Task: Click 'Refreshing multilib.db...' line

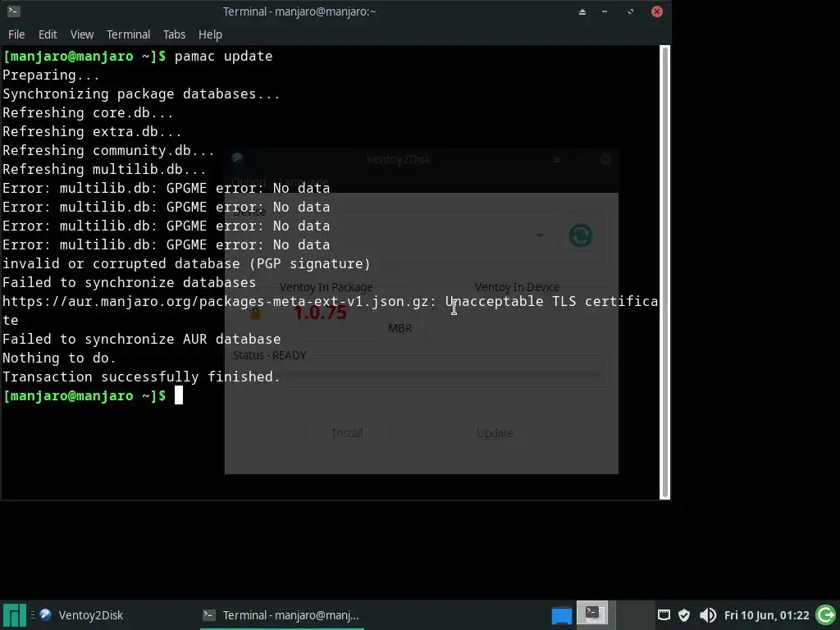Action: (x=104, y=169)
